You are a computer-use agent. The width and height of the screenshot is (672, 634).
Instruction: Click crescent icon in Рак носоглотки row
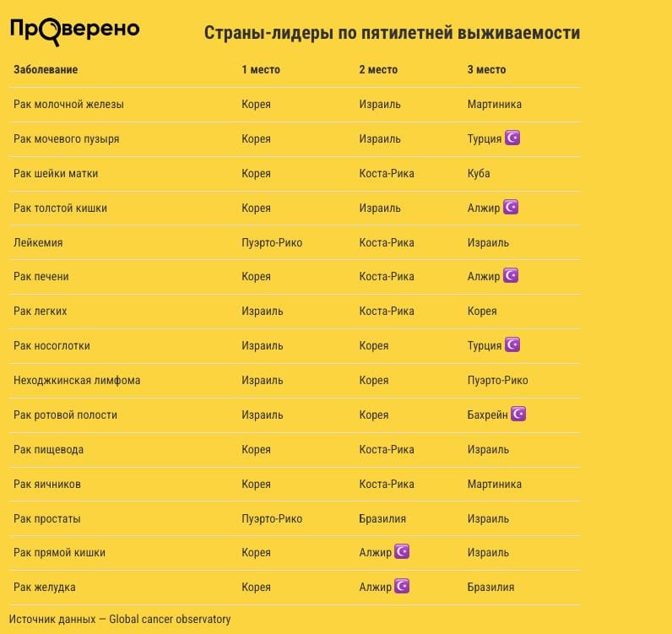(512, 344)
